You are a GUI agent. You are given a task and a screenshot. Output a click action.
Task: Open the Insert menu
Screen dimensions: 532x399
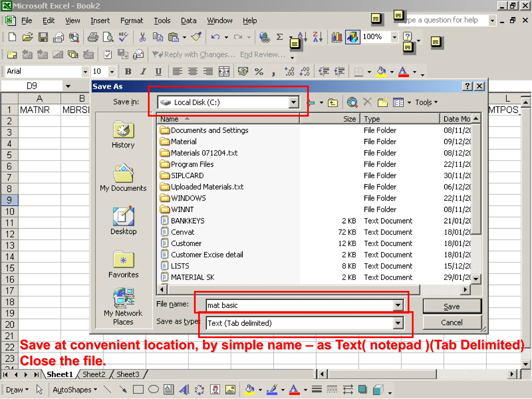(100, 21)
